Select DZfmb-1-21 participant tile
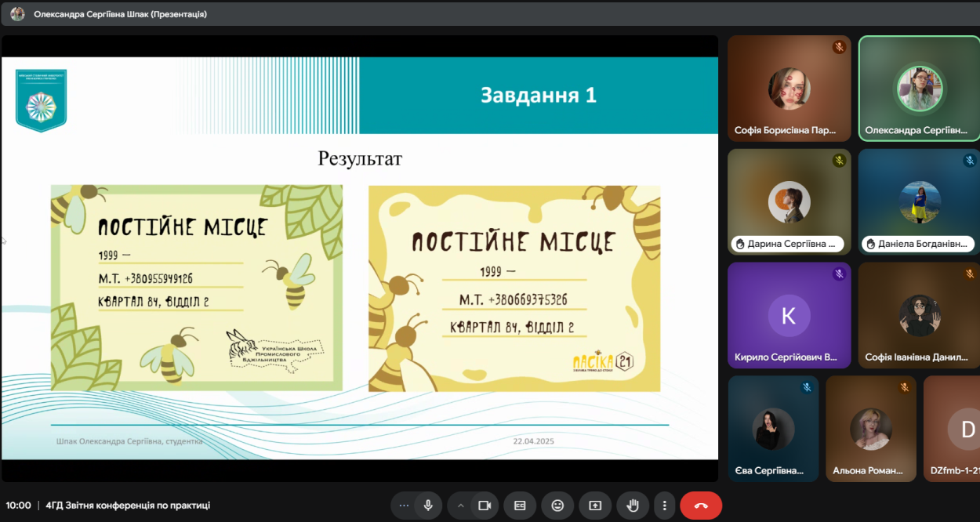 (952, 428)
